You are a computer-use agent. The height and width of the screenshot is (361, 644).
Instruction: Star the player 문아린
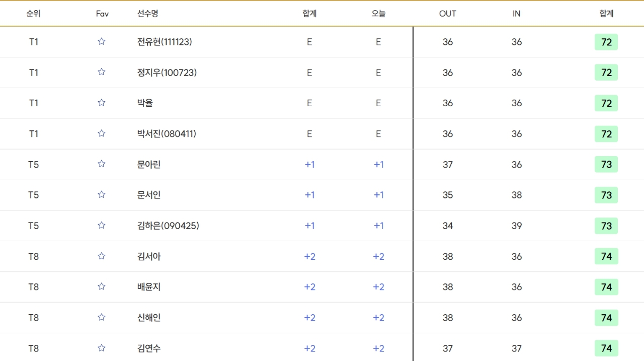102,164
